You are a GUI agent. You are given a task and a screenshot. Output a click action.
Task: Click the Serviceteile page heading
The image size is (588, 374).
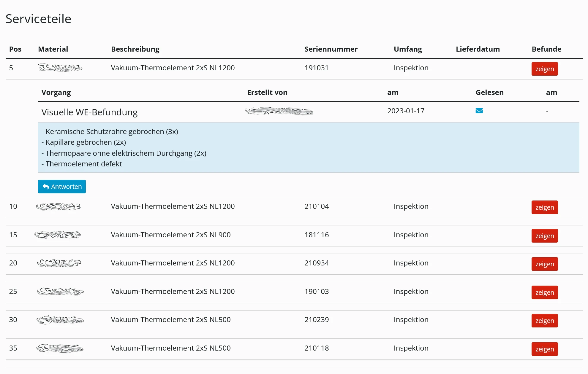click(38, 19)
